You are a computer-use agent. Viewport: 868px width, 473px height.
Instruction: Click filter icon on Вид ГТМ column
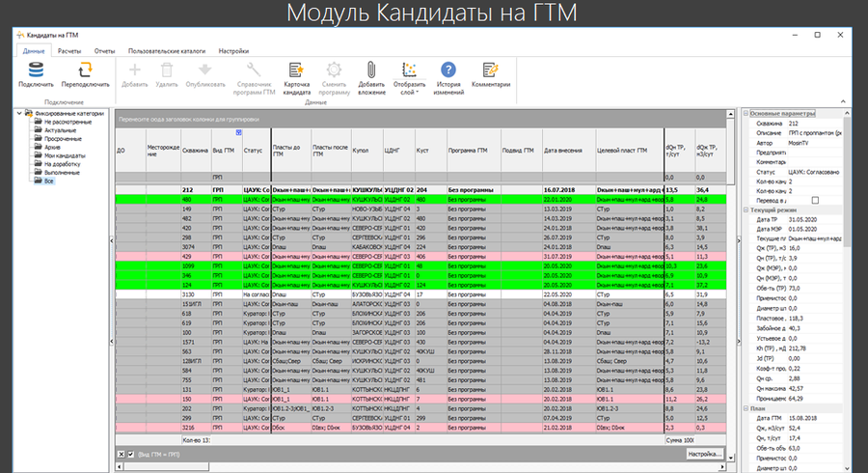coord(238,132)
